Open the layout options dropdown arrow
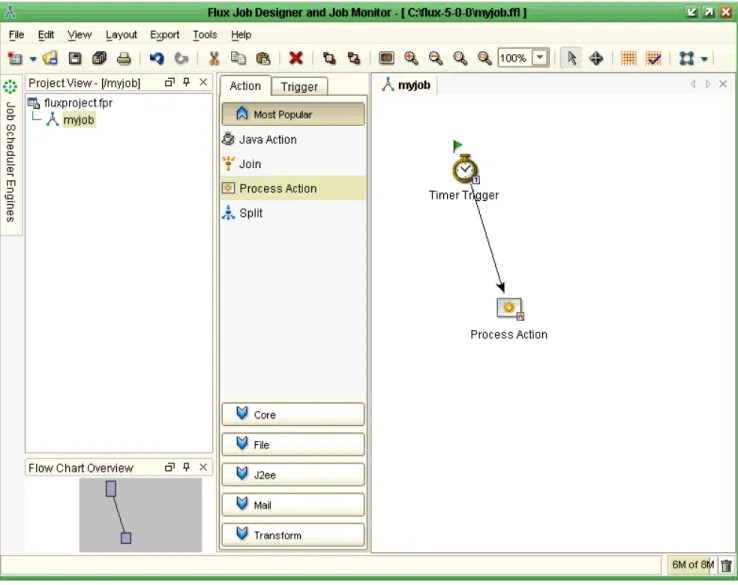This screenshot has width=738, height=585. pos(704,59)
